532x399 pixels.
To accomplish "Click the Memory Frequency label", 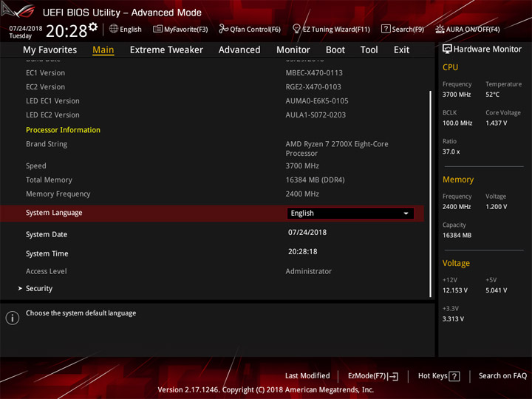I will (x=58, y=194).
